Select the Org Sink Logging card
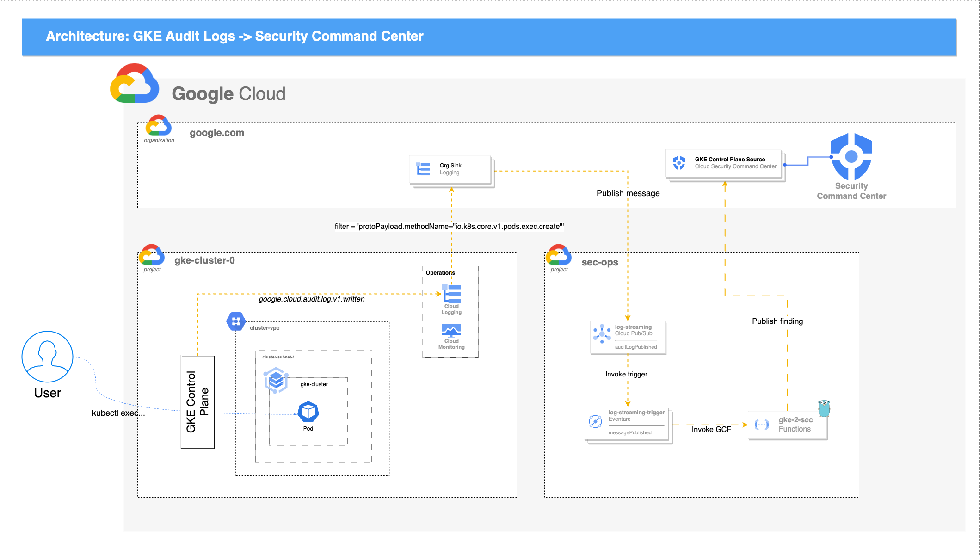 click(450, 169)
